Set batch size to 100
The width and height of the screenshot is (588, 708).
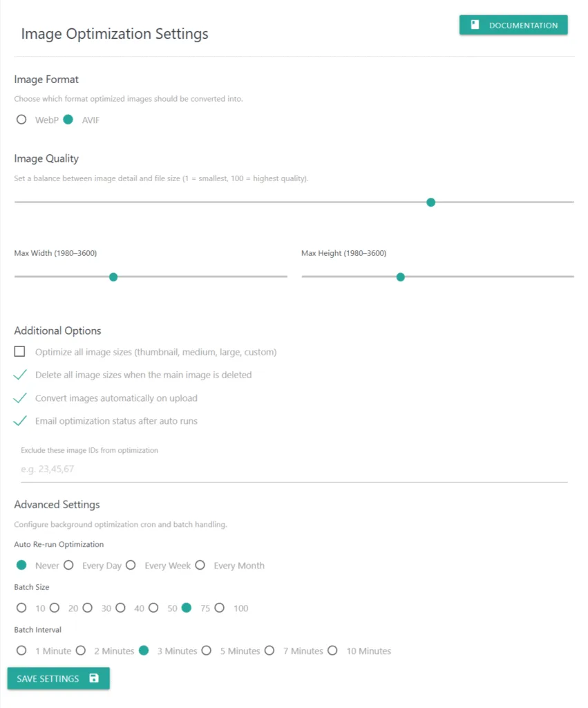(219, 608)
